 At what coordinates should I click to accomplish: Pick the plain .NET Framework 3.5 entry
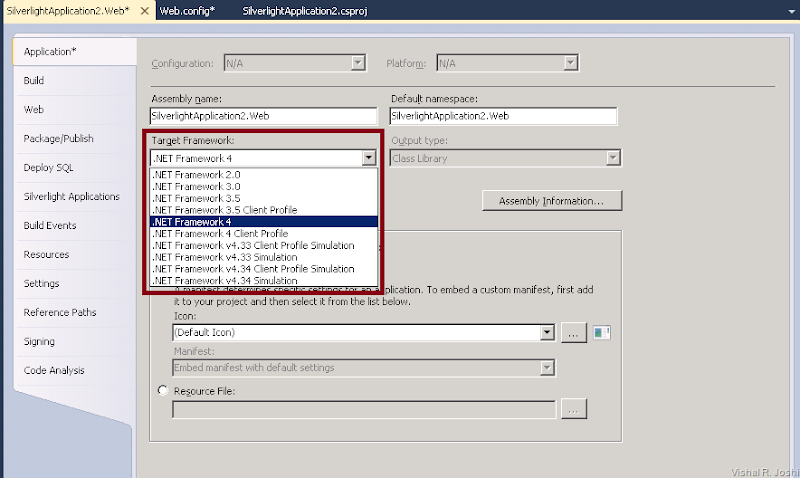click(264, 198)
